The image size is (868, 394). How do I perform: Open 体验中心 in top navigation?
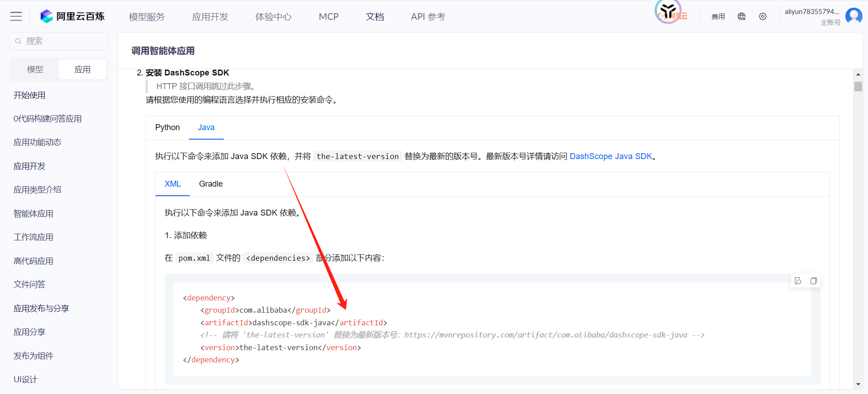click(x=274, y=17)
